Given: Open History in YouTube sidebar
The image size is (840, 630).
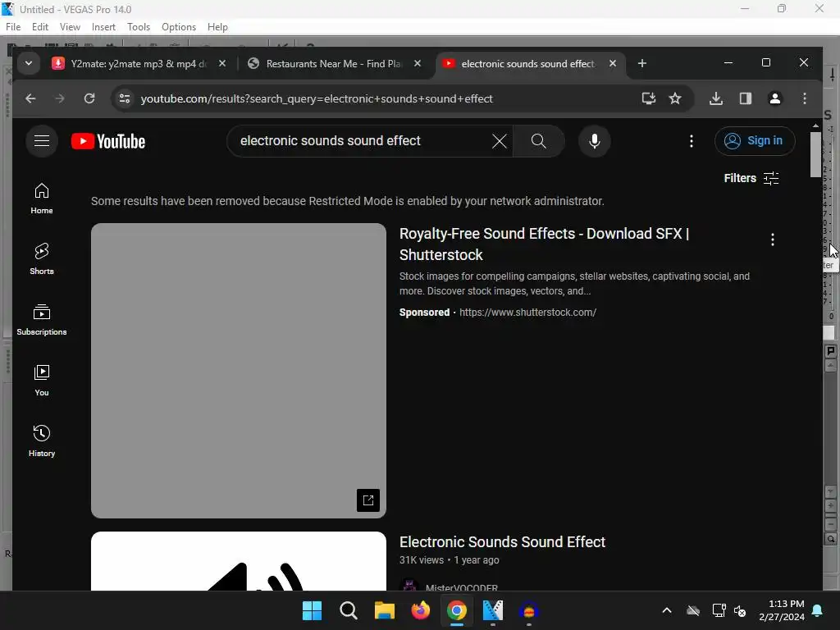Looking at the screenshot, I should (x=42, y=441).
